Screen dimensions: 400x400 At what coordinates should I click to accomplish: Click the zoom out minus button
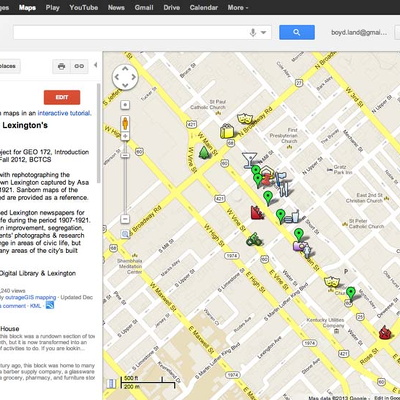[125, 219]
